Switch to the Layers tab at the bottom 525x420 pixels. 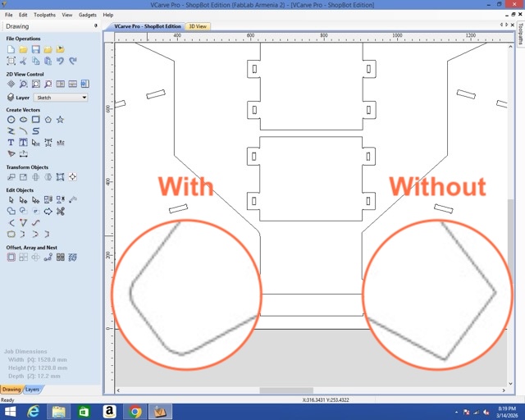click(32, 390)
